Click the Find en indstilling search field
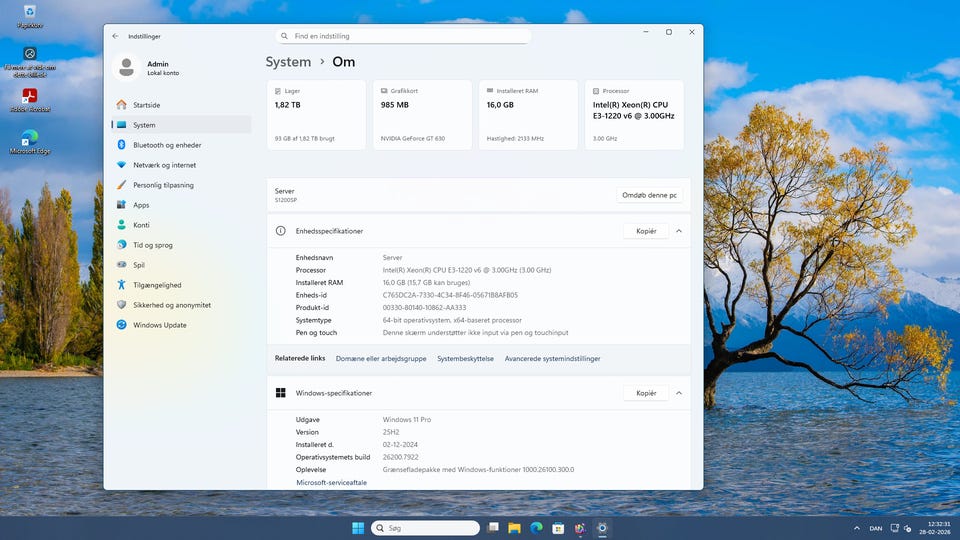960x540 pixels. pyautogui.click(x=404, y=36)
